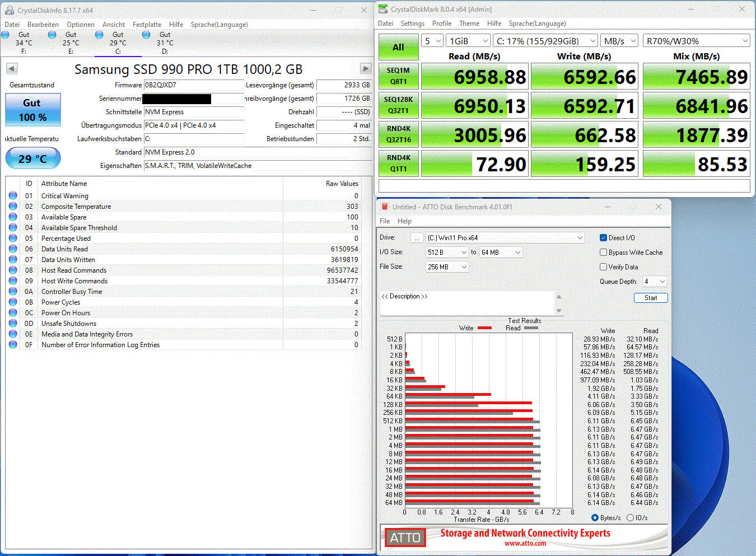Click status orb for Critical Warning attribute

[13, 195]
